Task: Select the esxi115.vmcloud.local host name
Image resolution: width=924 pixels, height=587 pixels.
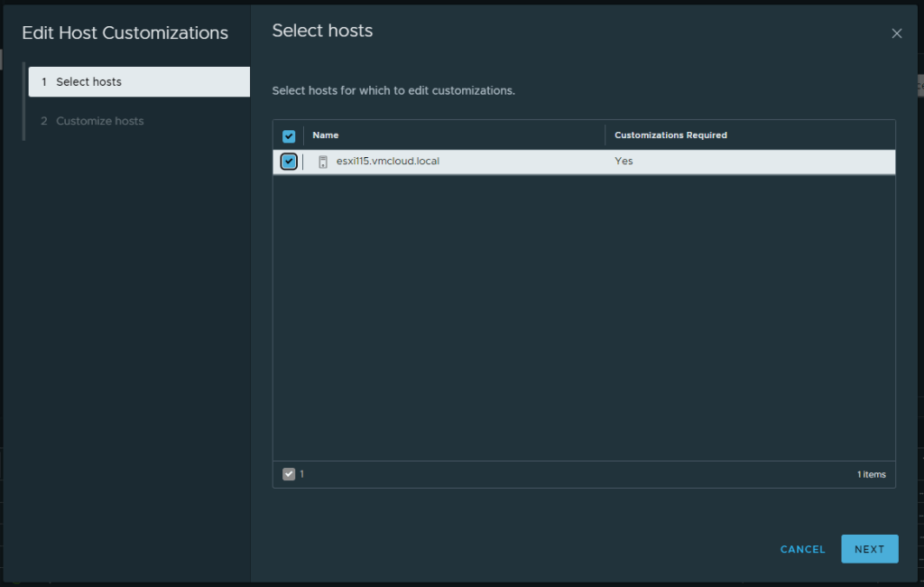Action: tap(387, 162)
